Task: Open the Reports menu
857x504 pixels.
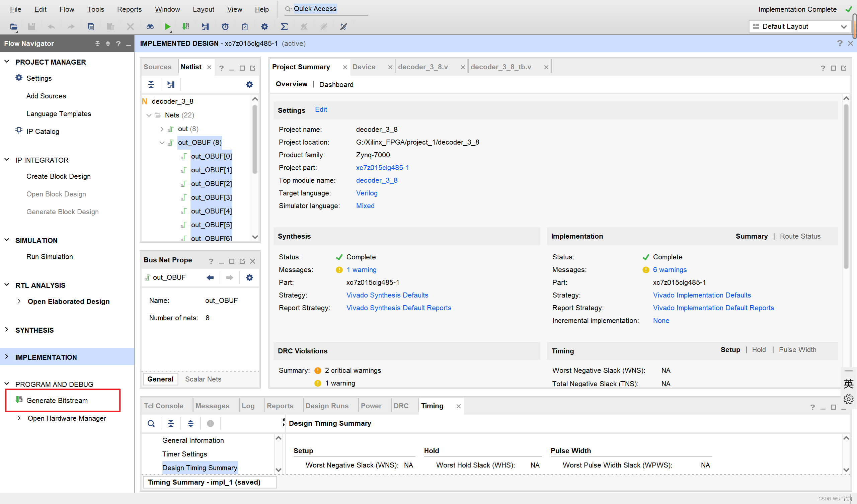Action: coord(129,9)
